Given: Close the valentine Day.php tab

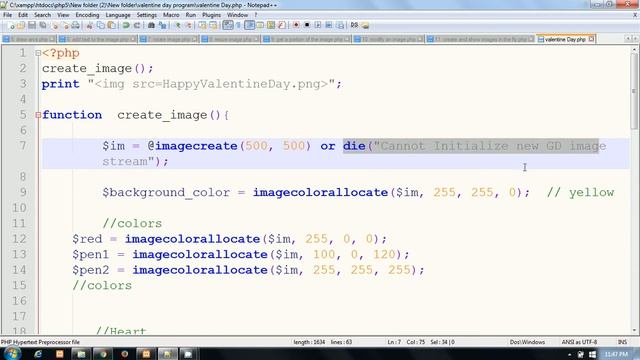Looking at the screenshot, I should point(591,39).
